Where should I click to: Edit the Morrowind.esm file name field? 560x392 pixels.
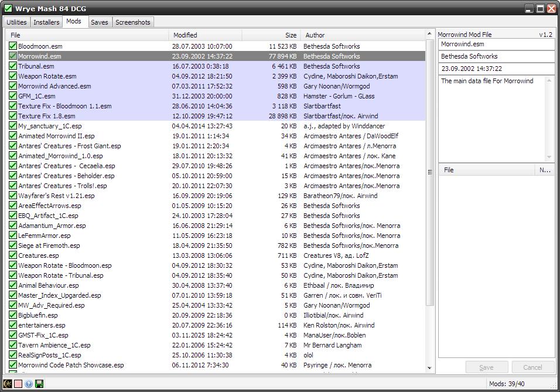(x=496, y=45)
